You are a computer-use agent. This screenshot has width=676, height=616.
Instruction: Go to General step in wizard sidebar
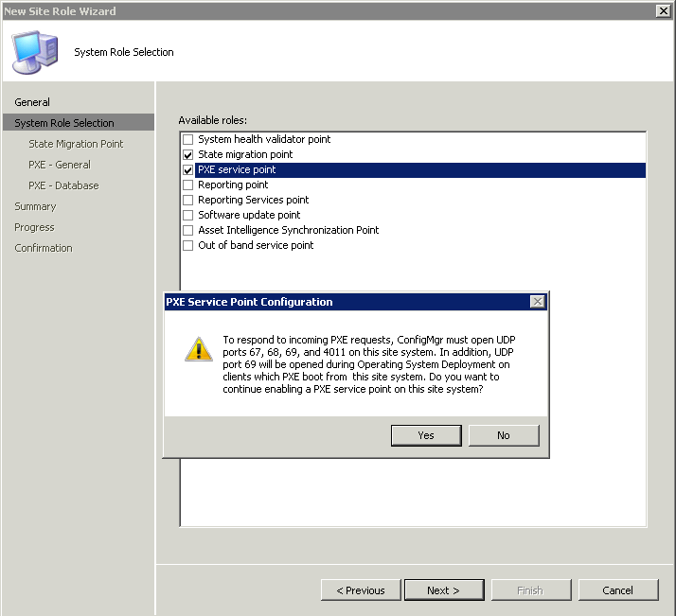click(32, 102)
